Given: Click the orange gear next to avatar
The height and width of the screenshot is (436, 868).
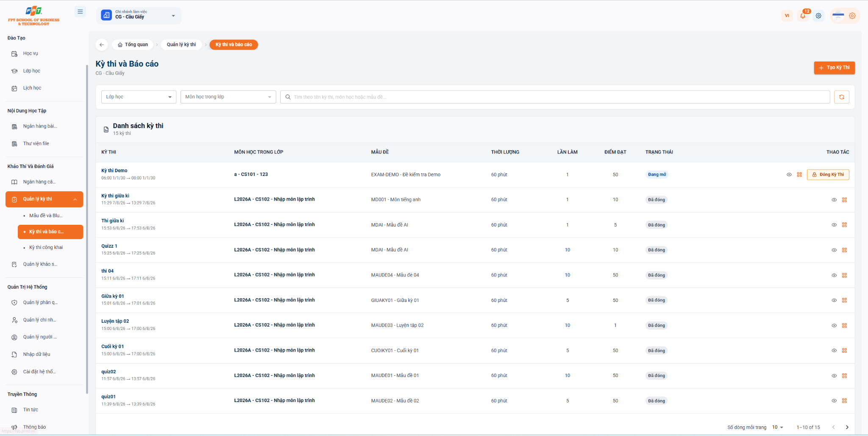Looking at the screenshot, I should tap(852, 16).
